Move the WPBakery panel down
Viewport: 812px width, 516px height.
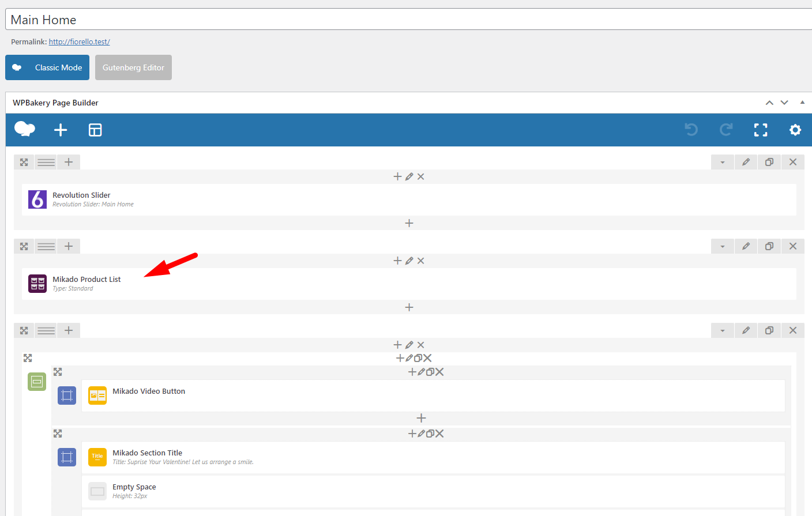[784, 103]
